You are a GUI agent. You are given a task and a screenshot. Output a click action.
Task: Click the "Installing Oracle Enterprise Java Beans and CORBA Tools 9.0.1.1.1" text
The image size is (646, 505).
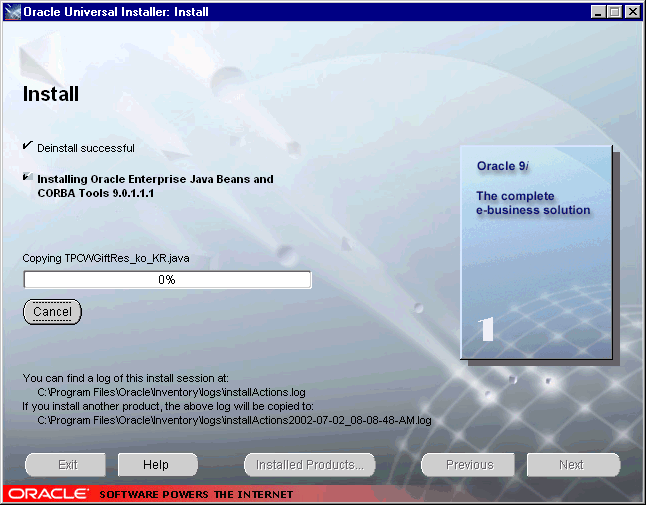point(155,186)
